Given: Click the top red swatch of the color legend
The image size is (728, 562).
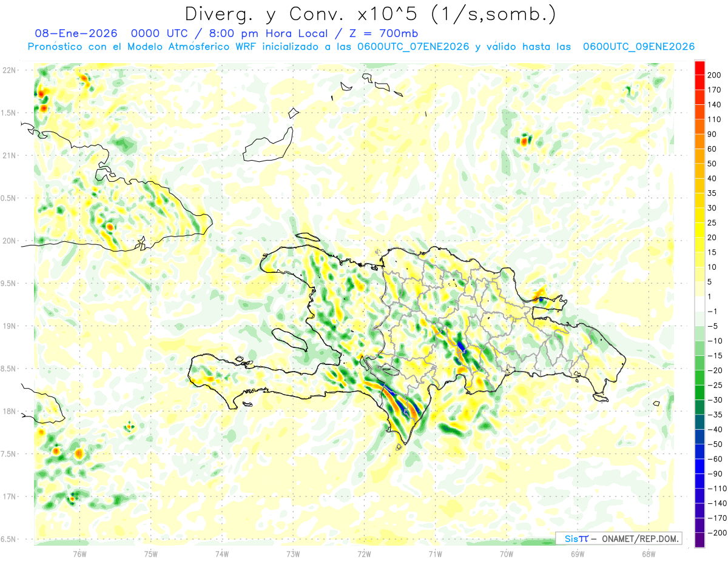Looking at the screenshot, I should point(700,67).
